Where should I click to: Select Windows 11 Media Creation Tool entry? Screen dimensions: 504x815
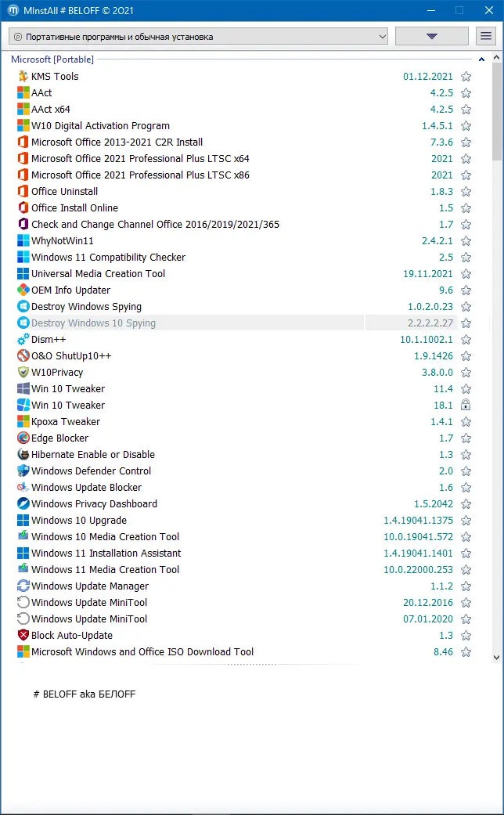[x=105, y=570]
